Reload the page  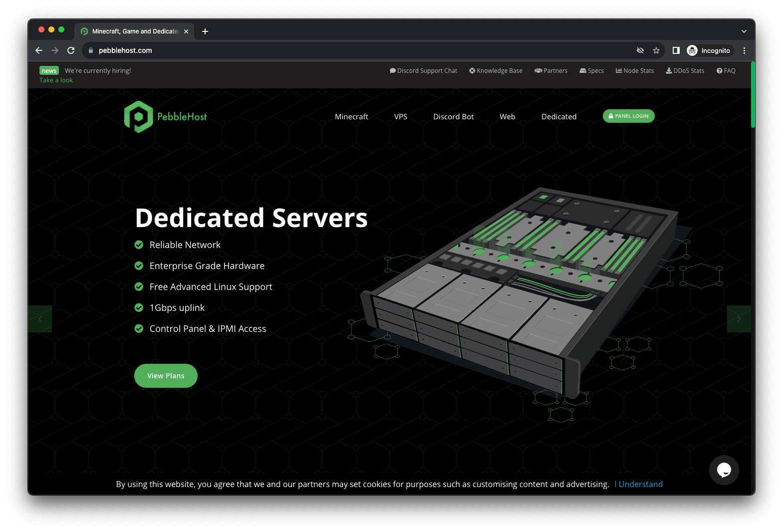point(71,50)
